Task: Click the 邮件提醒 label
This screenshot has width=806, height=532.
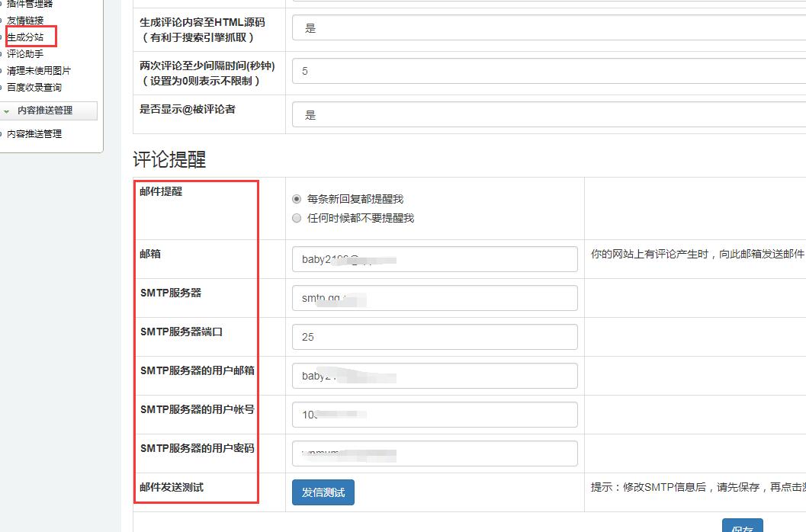Action: point(161,191)
